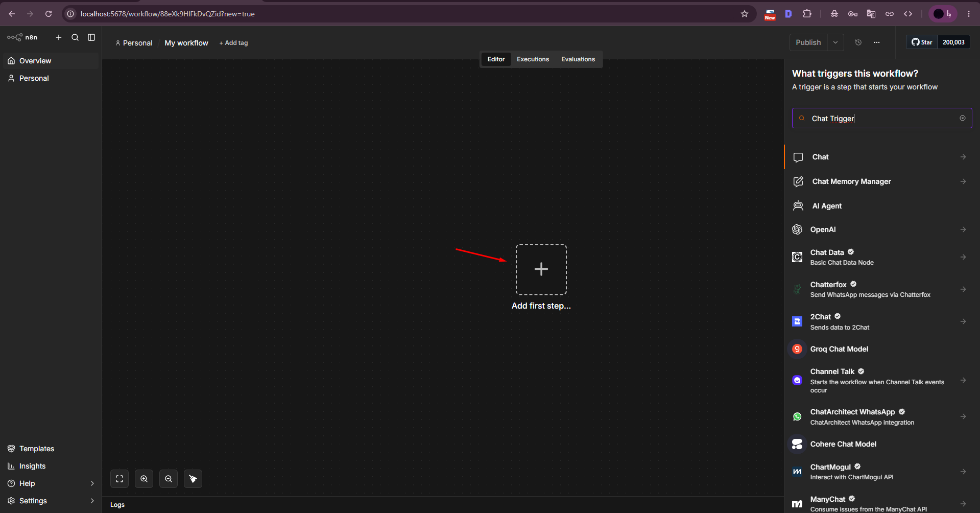The width and height of the screenshot is (980, 513).
Task: Click the Help icon in sidebar
Action: (11, 483)
